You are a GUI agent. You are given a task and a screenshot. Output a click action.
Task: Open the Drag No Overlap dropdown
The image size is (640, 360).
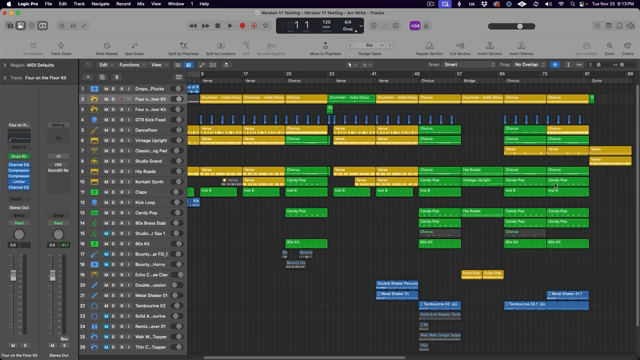529,64
